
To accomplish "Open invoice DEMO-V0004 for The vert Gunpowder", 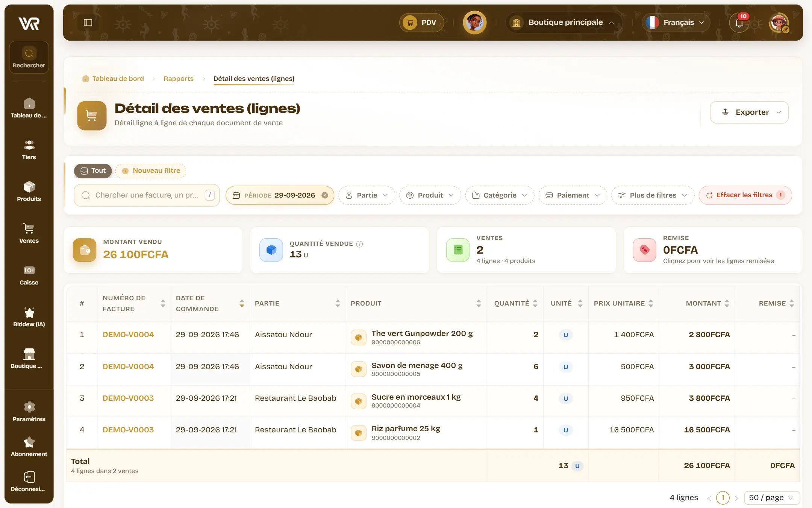I will (128, 335).
